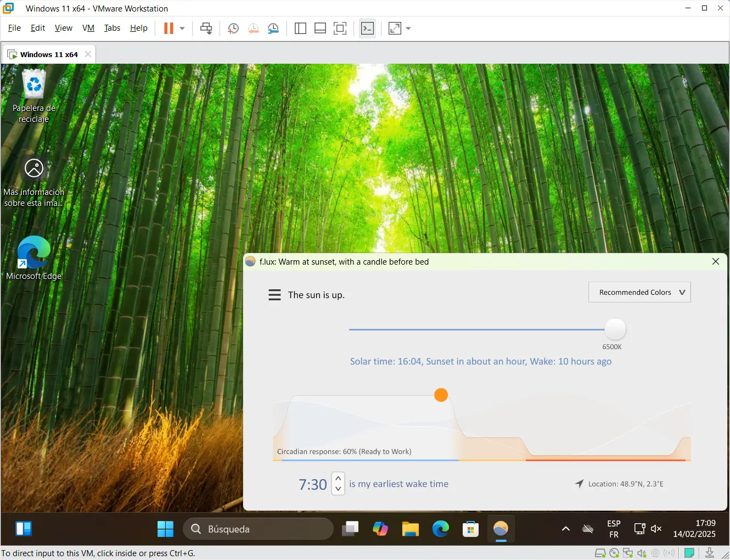Open the network tray icon
The height and width of the screenshot is (560, 730).
(639, 529)
